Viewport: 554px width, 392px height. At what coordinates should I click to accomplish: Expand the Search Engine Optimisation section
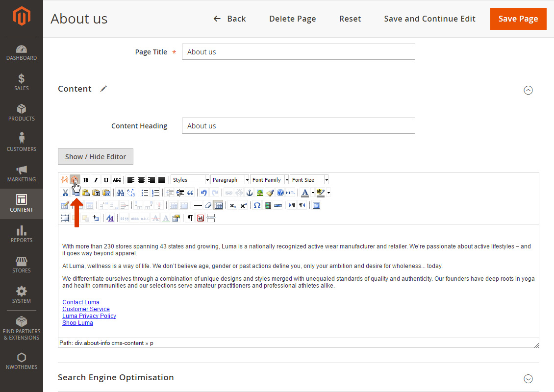coord(528,379)
